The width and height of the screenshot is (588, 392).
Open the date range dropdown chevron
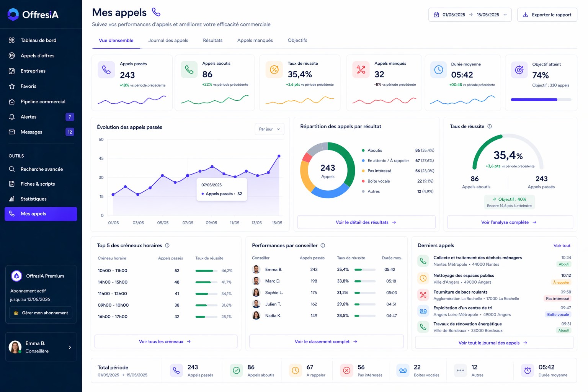coord(505,15)
